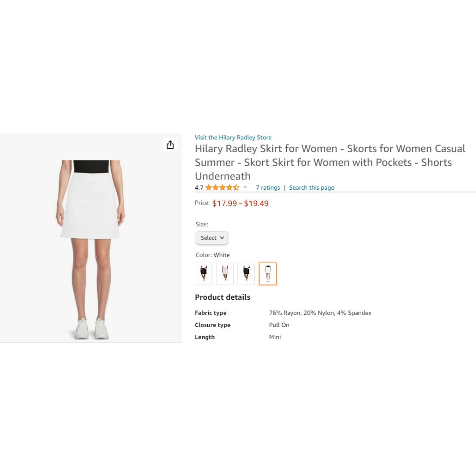
Task: Click the main white skirt product image
Action: pyautogui.click(x=91, y=238)
